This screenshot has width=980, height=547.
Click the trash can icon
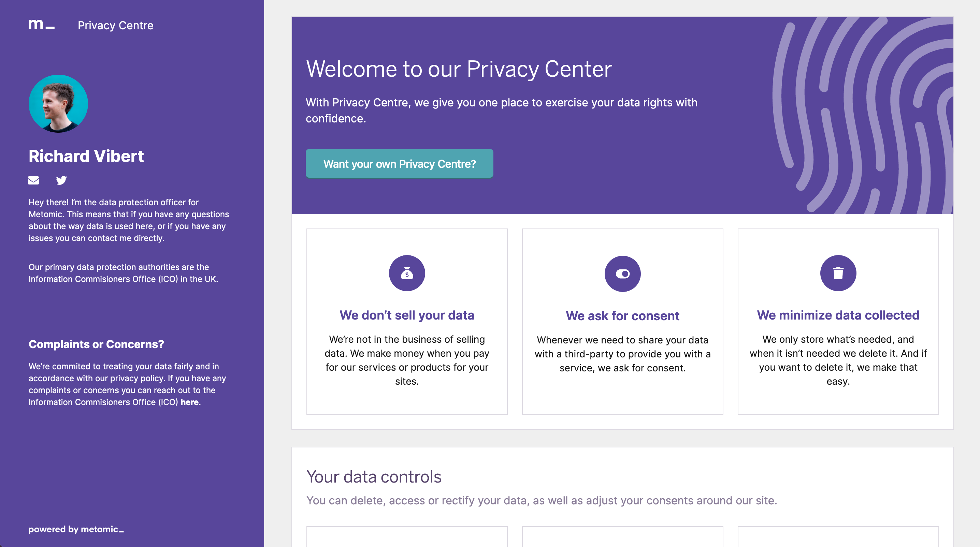tap(838, 273)
